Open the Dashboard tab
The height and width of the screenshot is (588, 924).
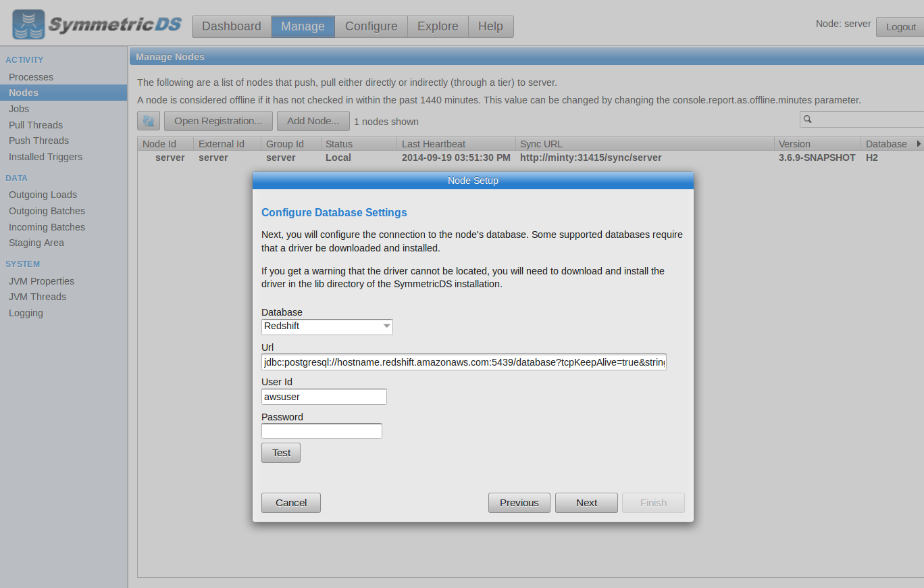232,26
